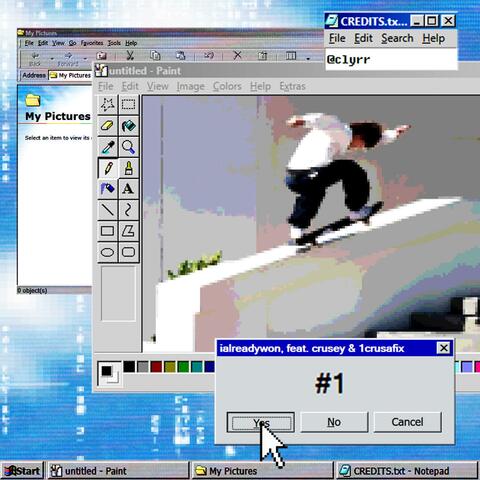
Task: Select the Polygon shape tool
Action: (x=129, y=231)
